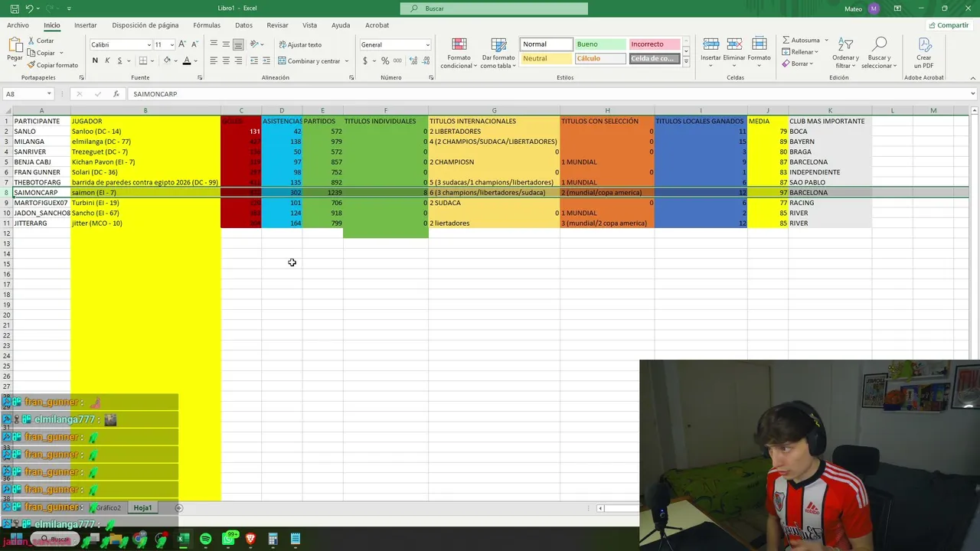Switch to the Revisar tab
The image size is (980, 551).
coord(277,25)
